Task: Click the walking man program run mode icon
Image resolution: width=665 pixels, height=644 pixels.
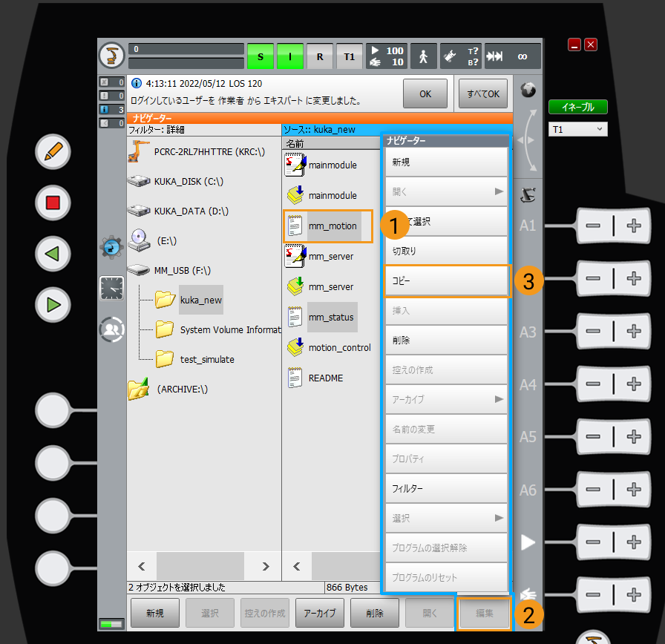Action: click(423, 56)
